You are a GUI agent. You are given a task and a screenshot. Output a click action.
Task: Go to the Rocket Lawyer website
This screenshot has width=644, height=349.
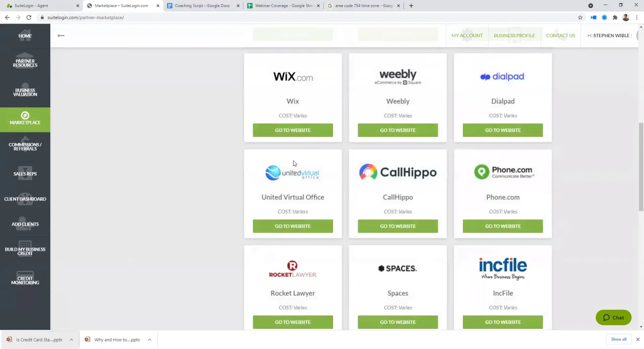click(x=293, y=322)
